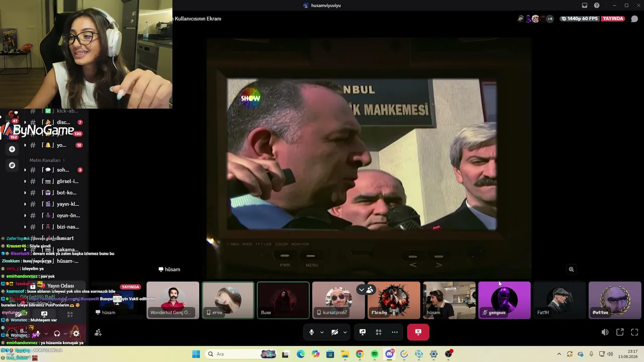This screenshot has width=644, height=362.
Task: Open the bizi-nas... text channel
Action: [x=54, y=227]
